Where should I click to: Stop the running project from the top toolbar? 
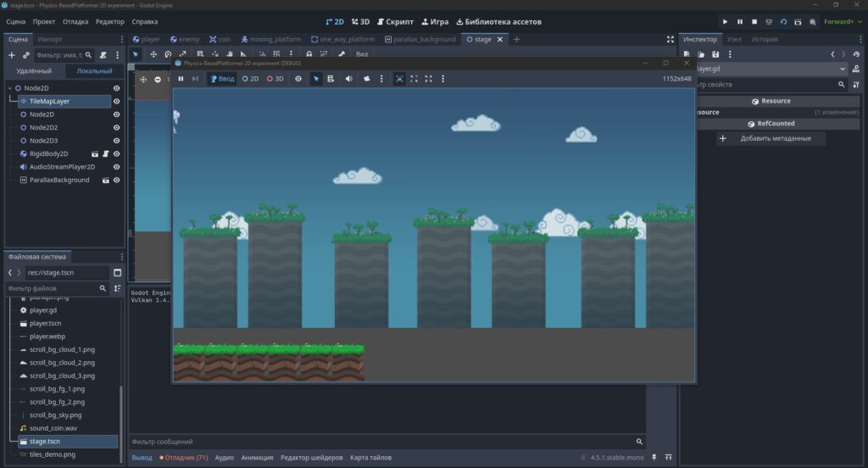(x=754, y=21)
